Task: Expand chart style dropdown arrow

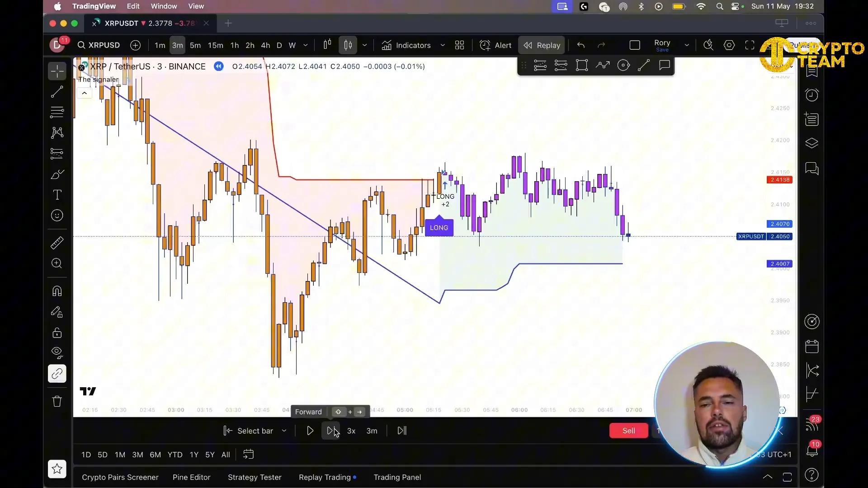Action: pyautogui.click(x=364, y=45)
